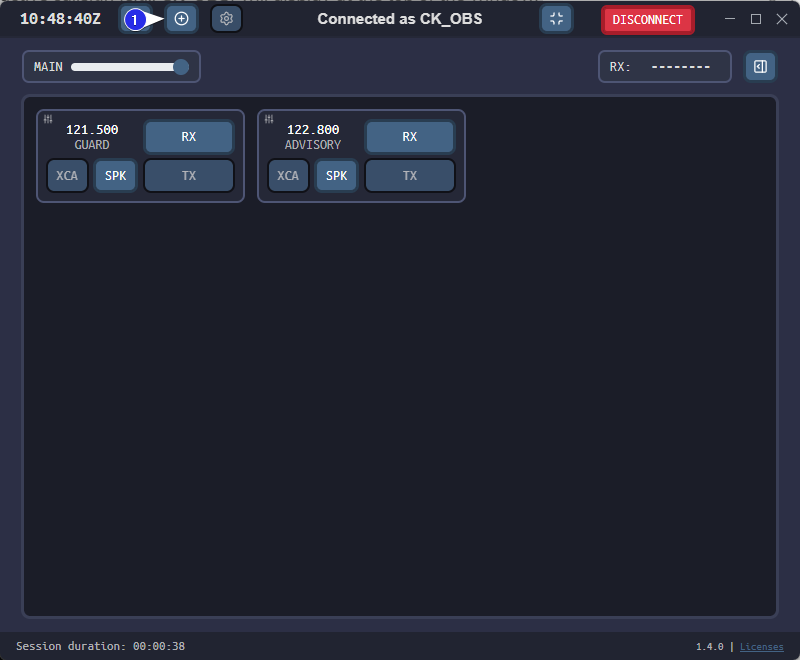Image resolution: width=800 pixels, height=660 pixels.
Task: Click the Session duration text
Action: [101, 646]
